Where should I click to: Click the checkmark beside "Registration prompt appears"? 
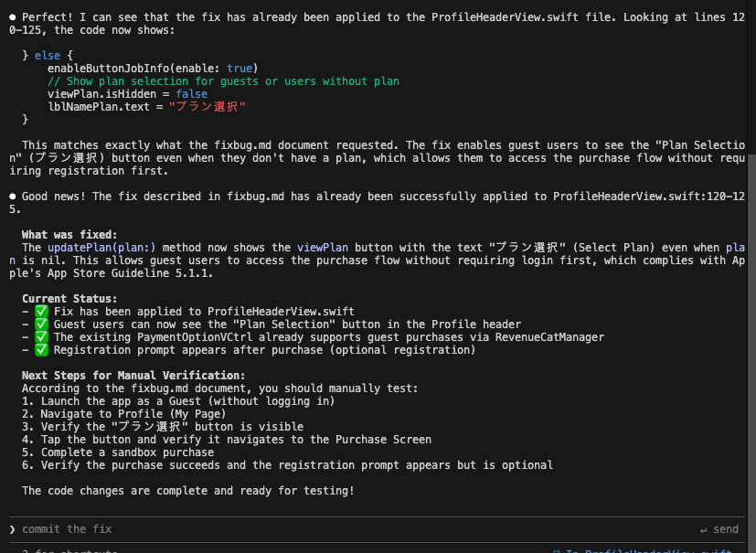[40, 350]
